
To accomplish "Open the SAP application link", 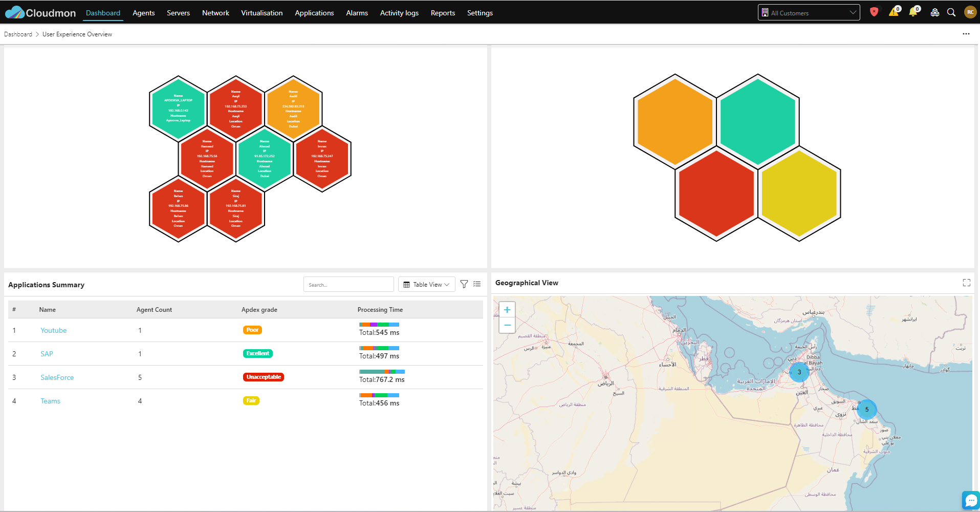I will [x=47, y=354].
